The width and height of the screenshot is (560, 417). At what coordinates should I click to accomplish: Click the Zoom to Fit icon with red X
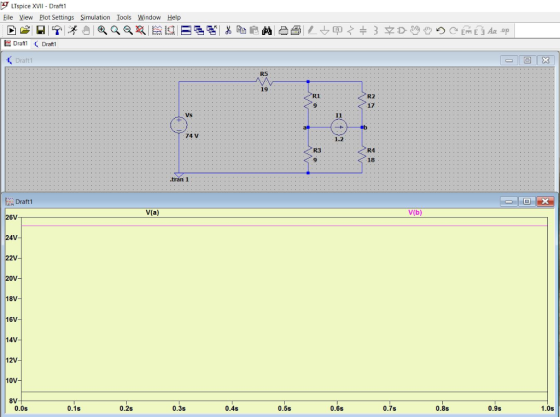point(141,31)
